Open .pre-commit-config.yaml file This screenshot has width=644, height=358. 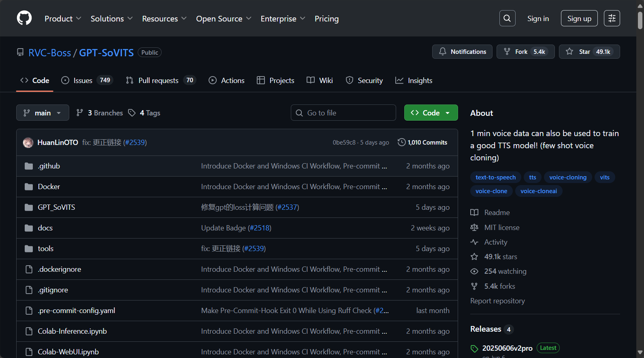[x=77, y=311]
